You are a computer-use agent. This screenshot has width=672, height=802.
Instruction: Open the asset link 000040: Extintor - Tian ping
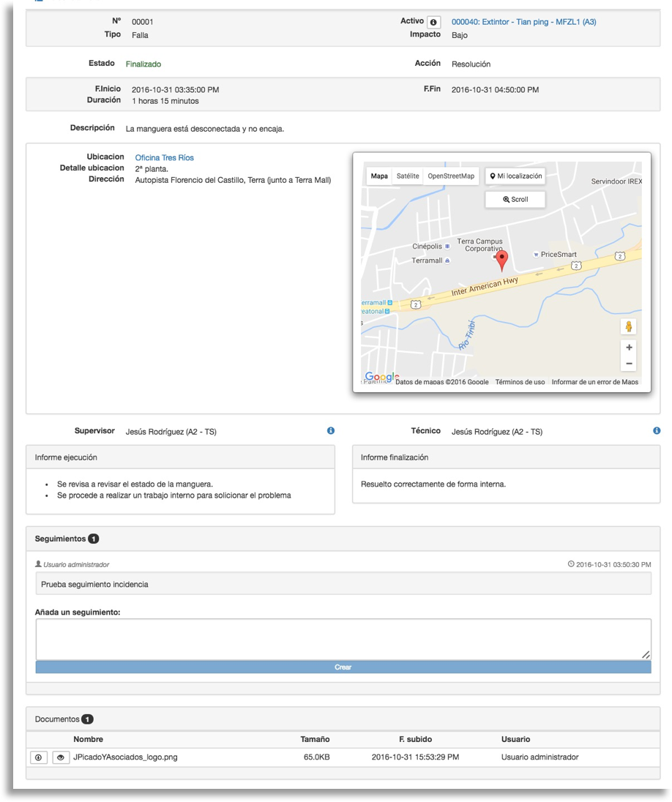(523, 22)
